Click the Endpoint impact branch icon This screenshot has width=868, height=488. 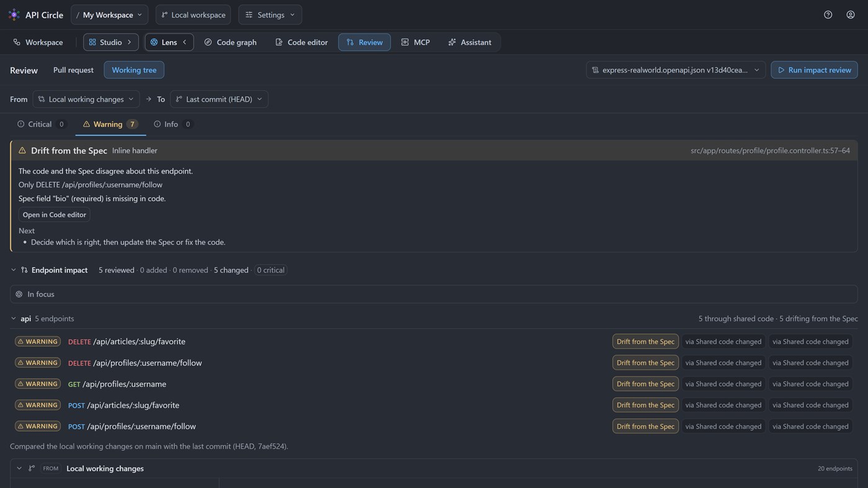tap(24, 270)
